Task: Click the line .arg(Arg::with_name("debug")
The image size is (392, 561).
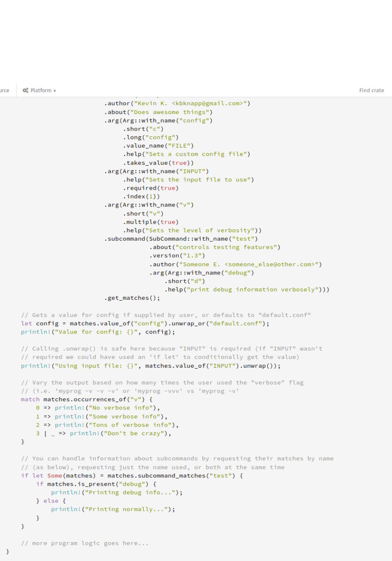Action: [201, 273]
